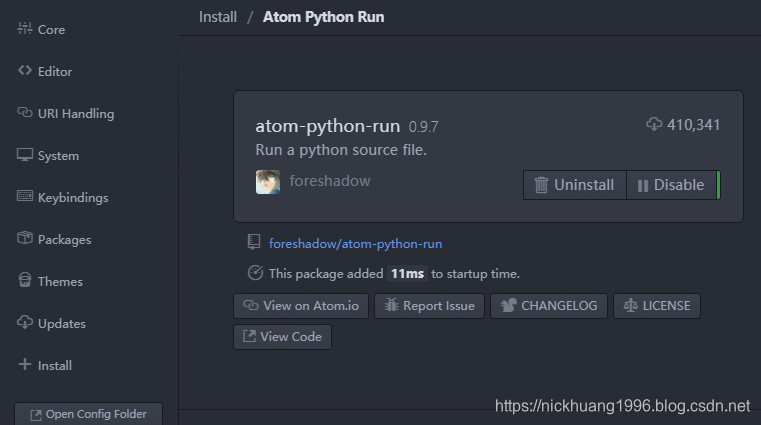Open the URI Handling section
This screenshot has height=425, width=761.
coord(66,113)
